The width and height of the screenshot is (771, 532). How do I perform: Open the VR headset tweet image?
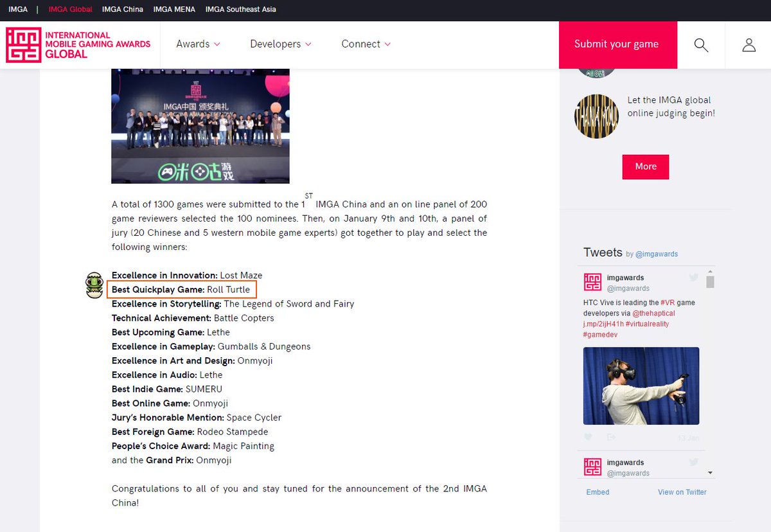tap(641, 386)
